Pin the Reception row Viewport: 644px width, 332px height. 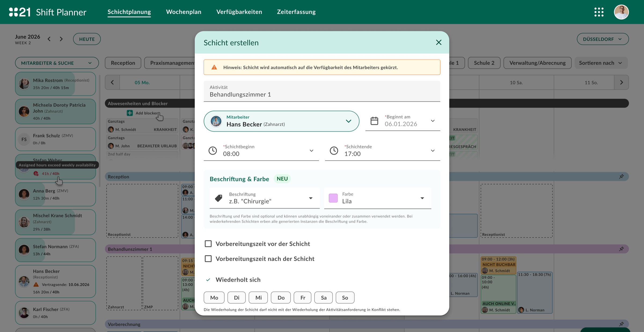[x=621, y=177]
